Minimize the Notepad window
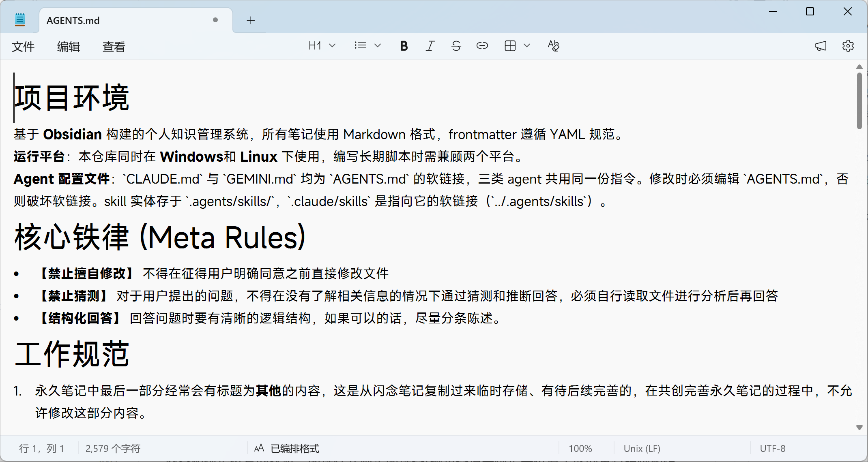 pyautogui.click(x=773, y=11)
